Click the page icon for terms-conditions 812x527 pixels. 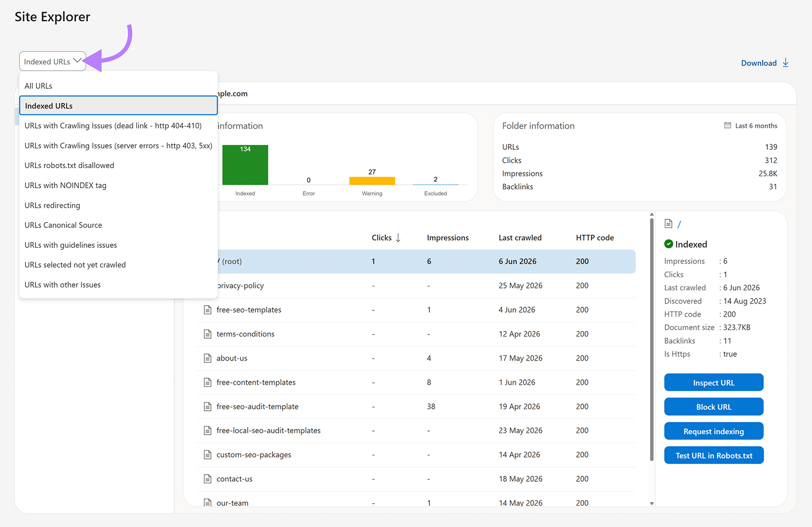click(x=208, y=334)
